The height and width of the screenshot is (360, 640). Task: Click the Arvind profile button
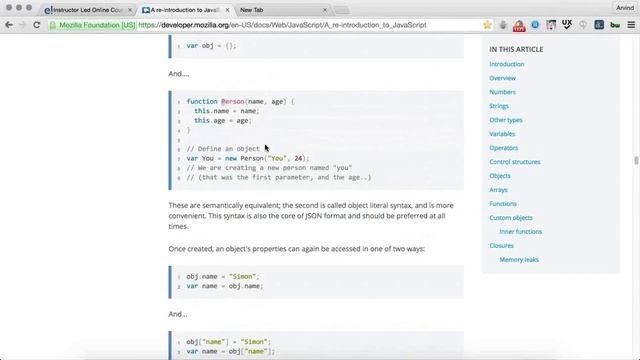pos(624,8)
